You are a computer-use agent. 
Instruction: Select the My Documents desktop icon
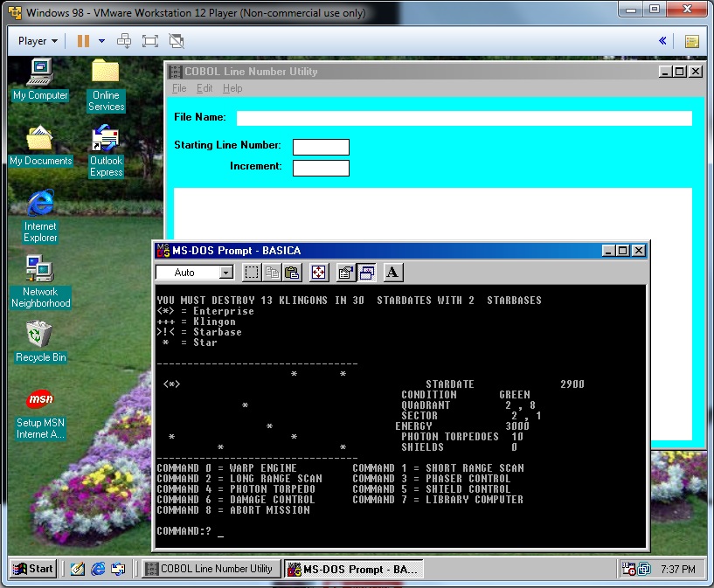pyautogui.click(x=41, y=146)
